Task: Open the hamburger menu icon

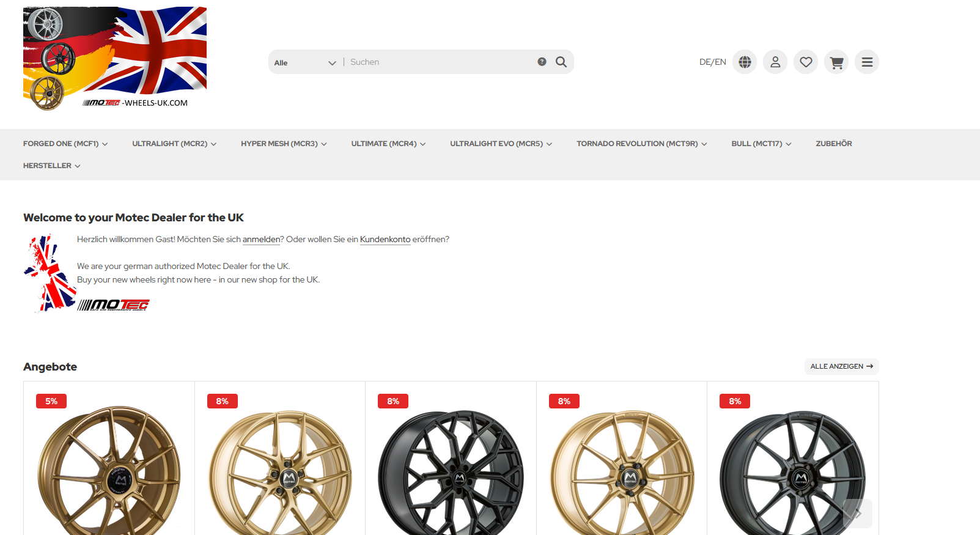Action: coord(867,62)
